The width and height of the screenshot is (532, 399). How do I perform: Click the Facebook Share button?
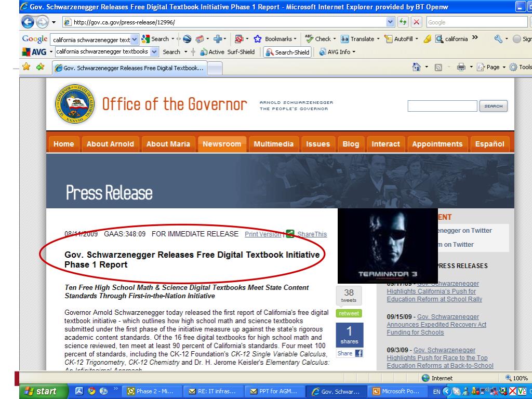(x=350, y=353)
